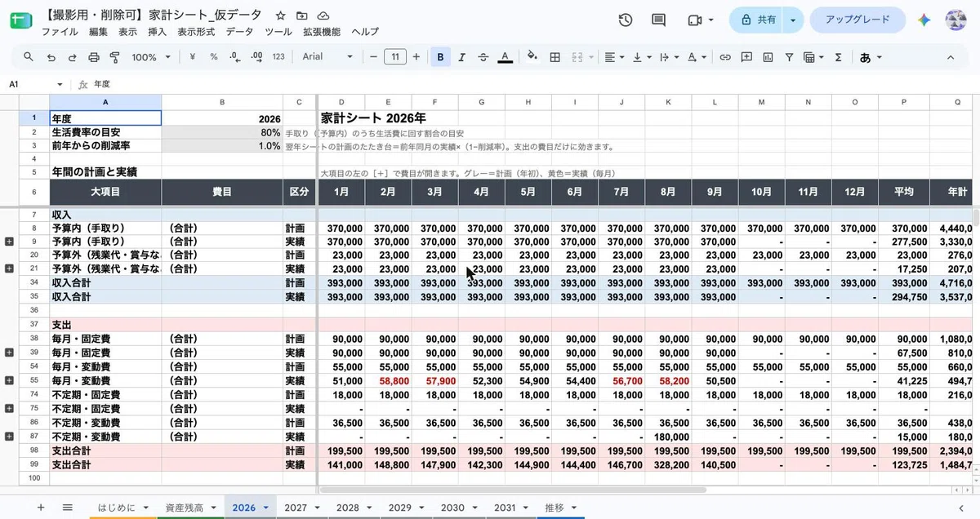Print the spreadsheet
980x519 pixels.
tap(93, 57)
